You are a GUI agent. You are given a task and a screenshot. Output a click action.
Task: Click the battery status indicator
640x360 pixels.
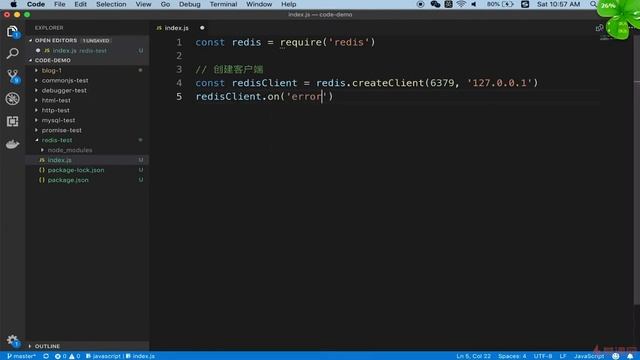(x=500, y=4)
